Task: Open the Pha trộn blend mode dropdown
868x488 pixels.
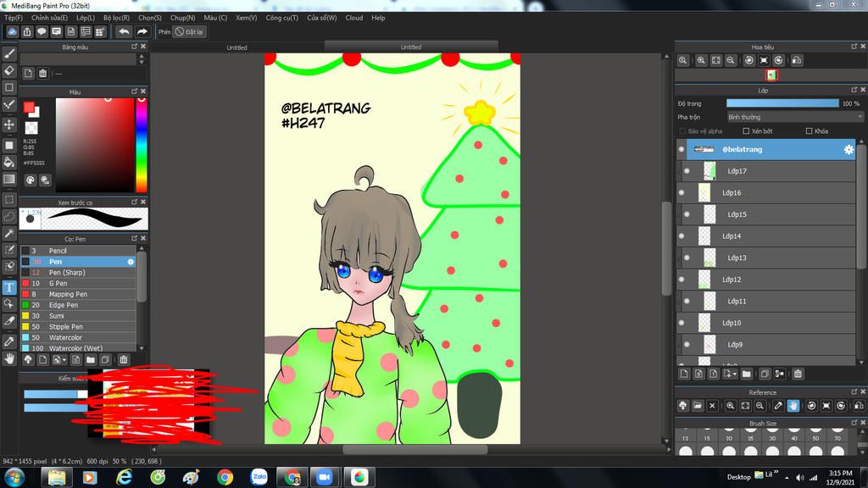Action: point(795,117)
